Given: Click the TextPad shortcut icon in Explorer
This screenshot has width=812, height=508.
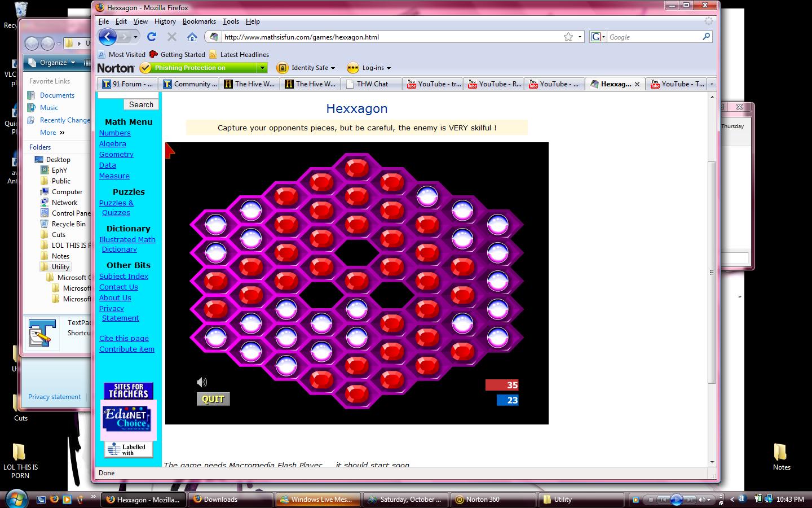Looking at the screenshot, I should click(x=42, y=332).
